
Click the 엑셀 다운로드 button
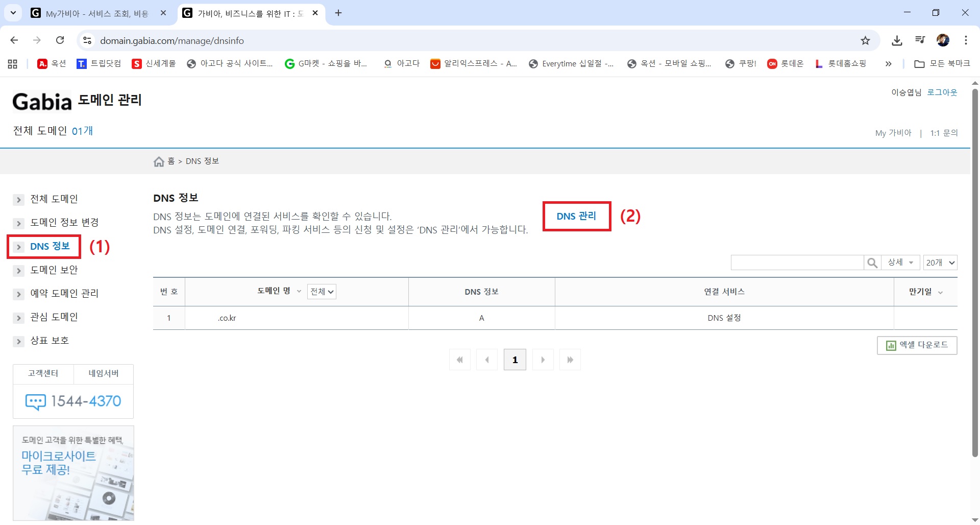tap(917, 345)
